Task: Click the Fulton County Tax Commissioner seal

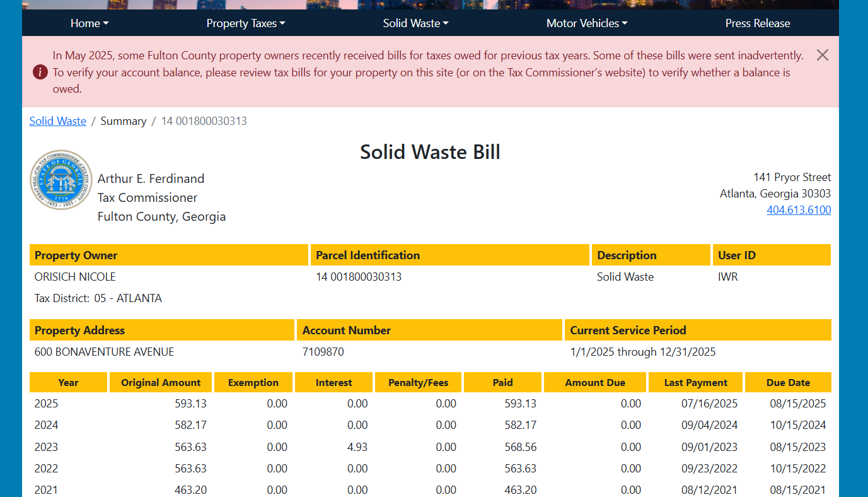Action: 61,180
